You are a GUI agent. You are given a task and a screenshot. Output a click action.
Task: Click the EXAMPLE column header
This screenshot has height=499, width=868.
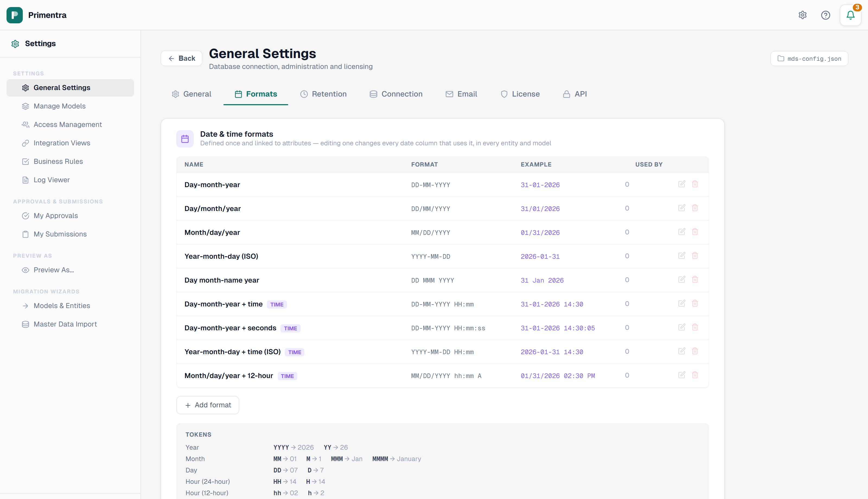pyautogui.click(x=536, y=165)
